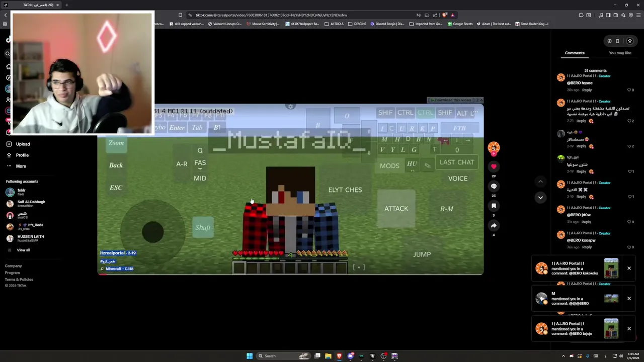Share the video with the arrow icon

[x=494, y=226]
